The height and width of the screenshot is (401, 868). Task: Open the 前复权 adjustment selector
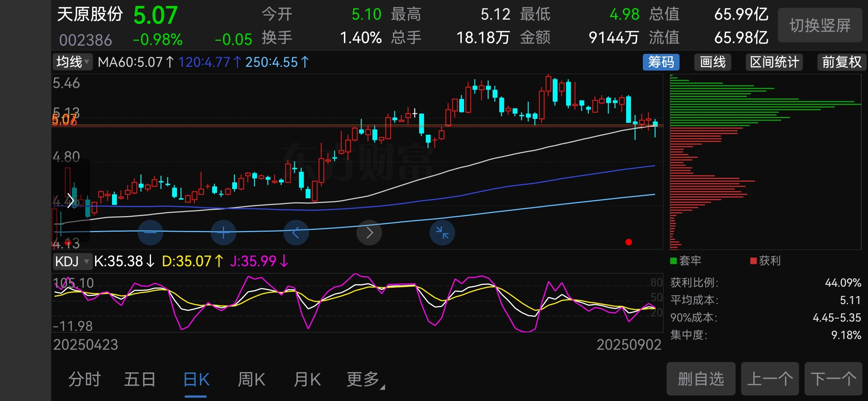pos(841,62)
